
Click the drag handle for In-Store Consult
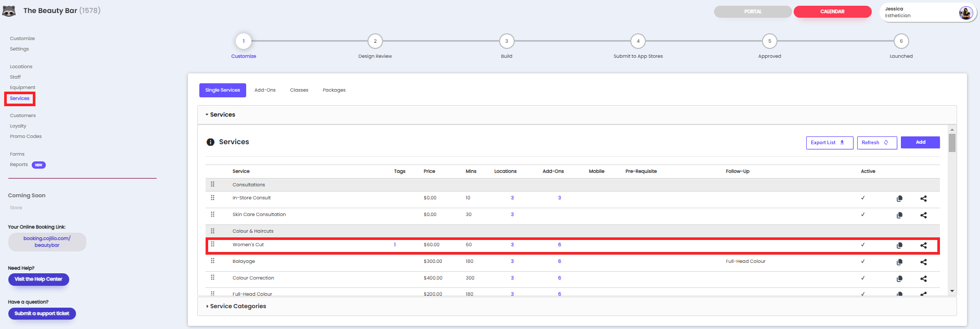point(212,198)
